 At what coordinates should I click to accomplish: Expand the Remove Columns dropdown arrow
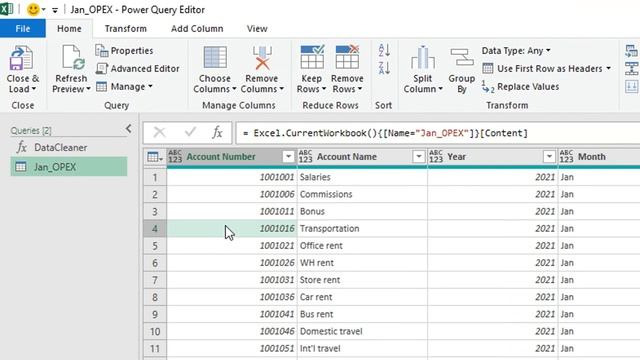281,89
